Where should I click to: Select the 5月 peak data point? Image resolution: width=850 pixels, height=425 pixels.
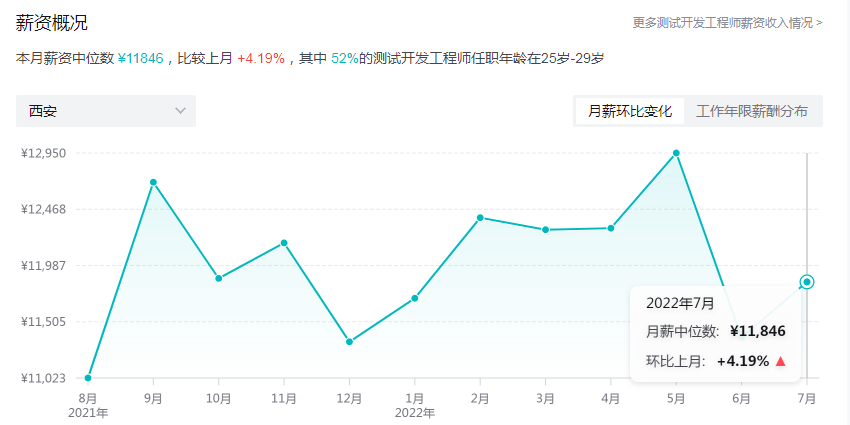[676, 153]
